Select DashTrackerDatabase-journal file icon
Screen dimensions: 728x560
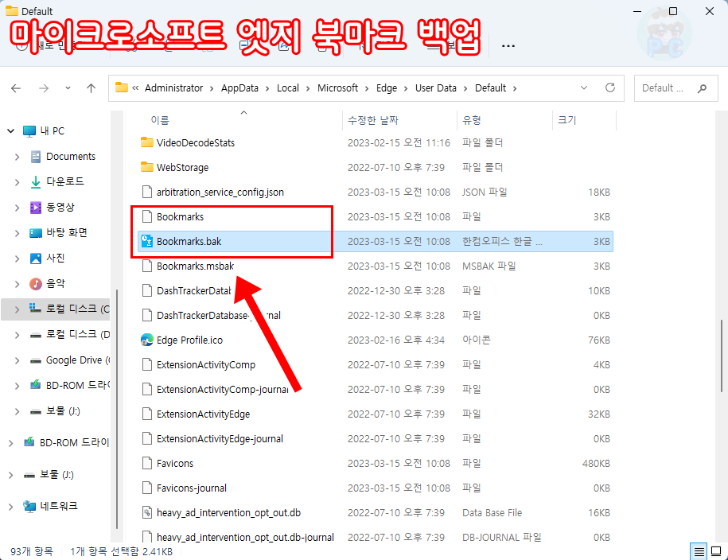tap(146, 315)
